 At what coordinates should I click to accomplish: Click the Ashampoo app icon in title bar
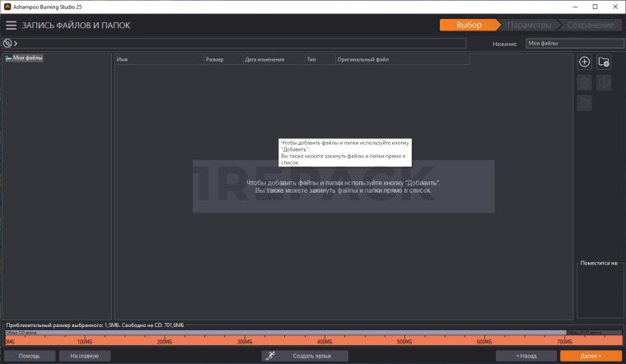pyautogui.click(x=7, y=7)
